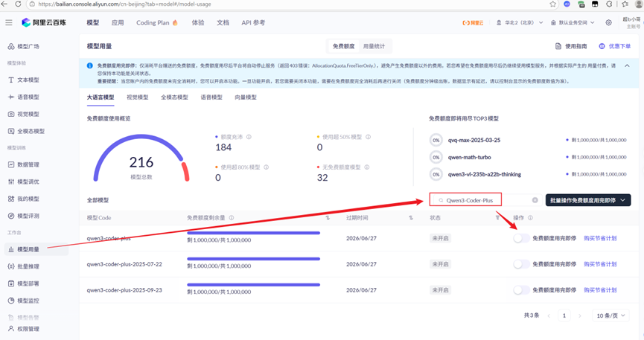Go to the 应用 top menu
Image resolution: width=644 pixels, height=340 pixels.
tap(118, 22)
